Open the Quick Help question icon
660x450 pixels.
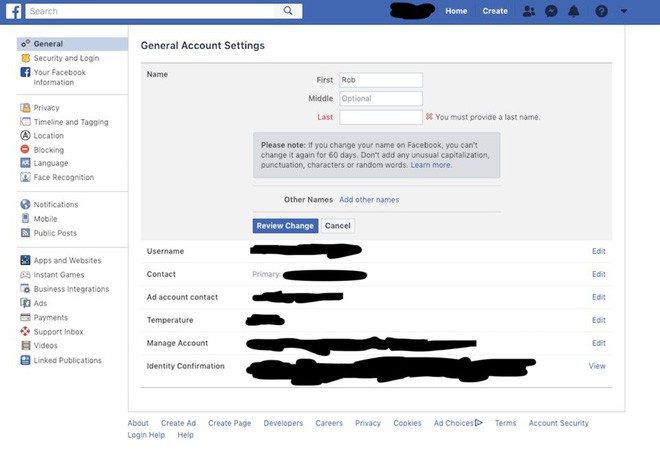tap(601, 11)
